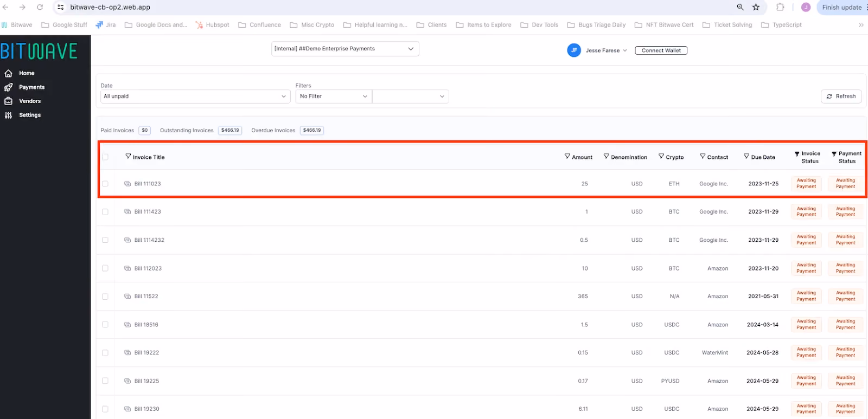Screen dimensions: 868x419
Task: Click the Payments rocket icon in sidebar
Action: [x=8, y=87]
